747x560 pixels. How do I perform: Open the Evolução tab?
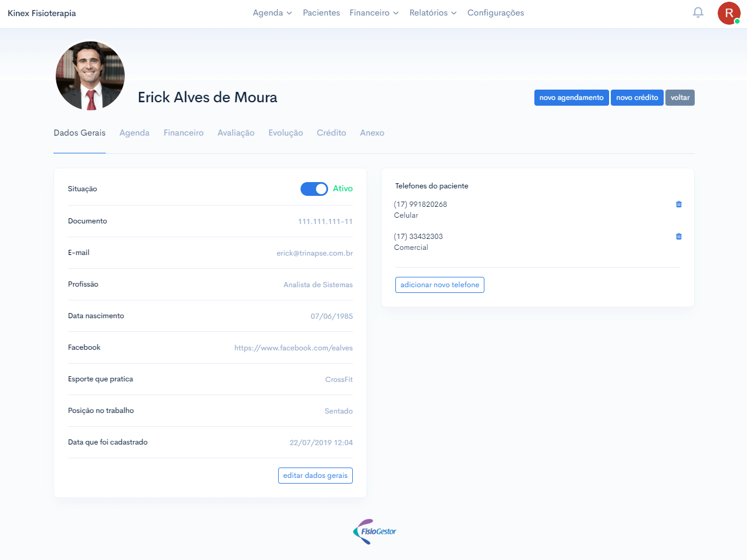coord(286,133)
